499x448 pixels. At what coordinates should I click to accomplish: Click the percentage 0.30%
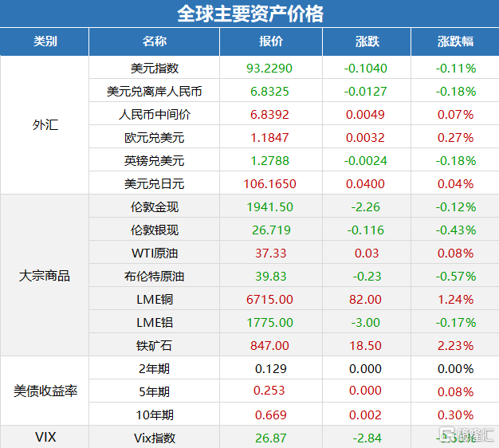coord(456,415)
